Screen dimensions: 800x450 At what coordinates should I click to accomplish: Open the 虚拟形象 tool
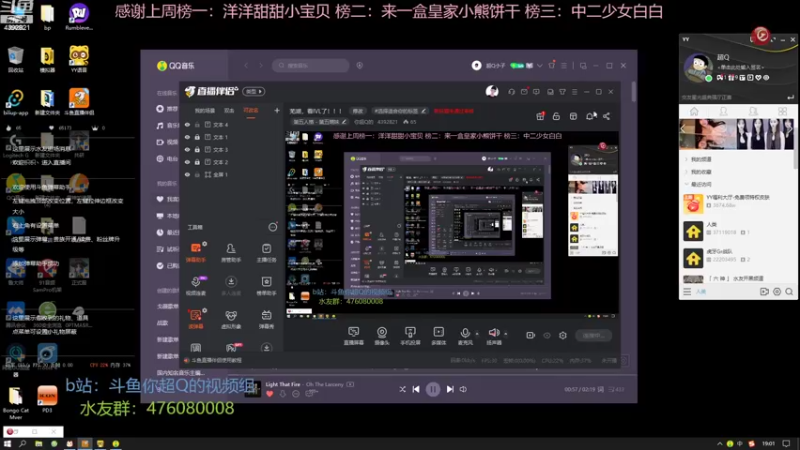[231, 319]
